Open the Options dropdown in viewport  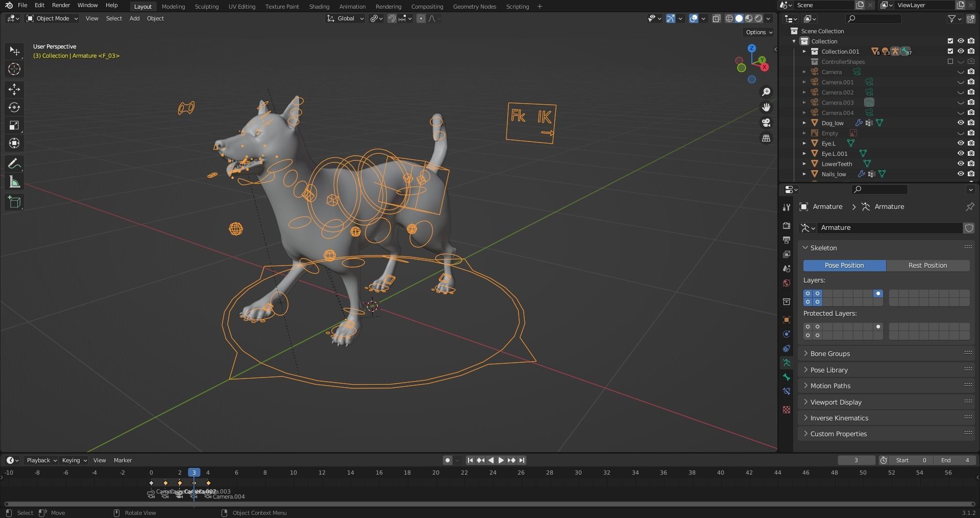[759, 32]
